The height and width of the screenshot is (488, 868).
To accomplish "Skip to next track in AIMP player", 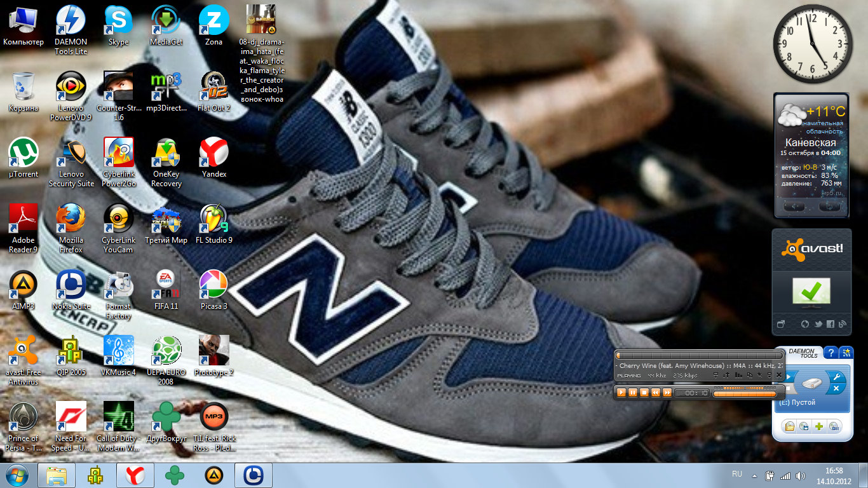I will [667, 393].
